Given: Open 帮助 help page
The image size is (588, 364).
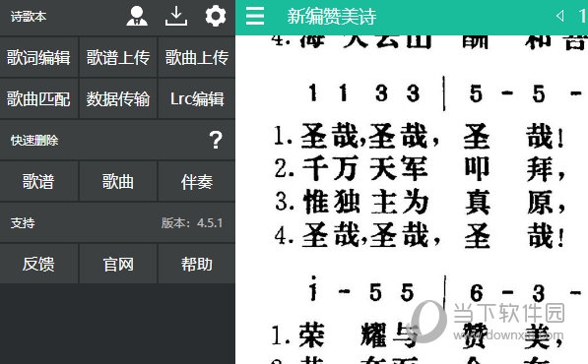Looking at the screenshot, I should (197, 264).
